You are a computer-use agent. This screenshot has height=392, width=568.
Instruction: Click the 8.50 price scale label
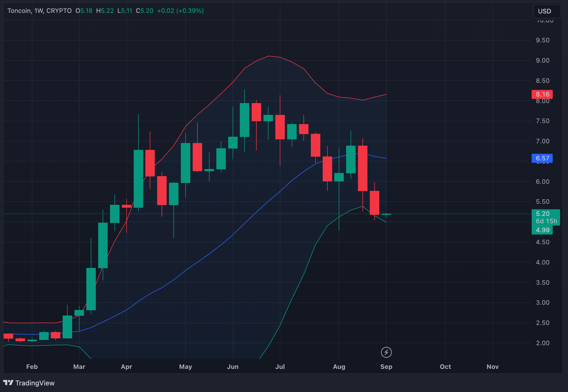coord(543,81)
